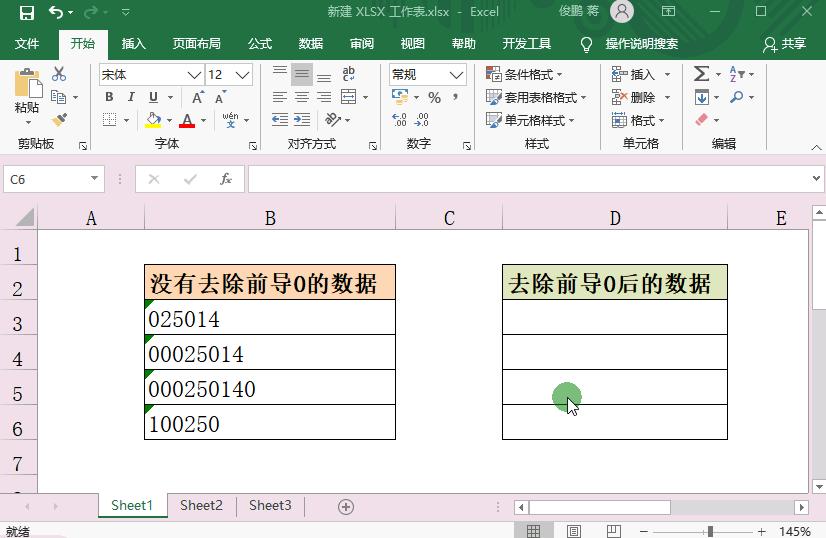Click the Cut scissors icon
This screenshot has height=538, width=826.
click(59, 74)
